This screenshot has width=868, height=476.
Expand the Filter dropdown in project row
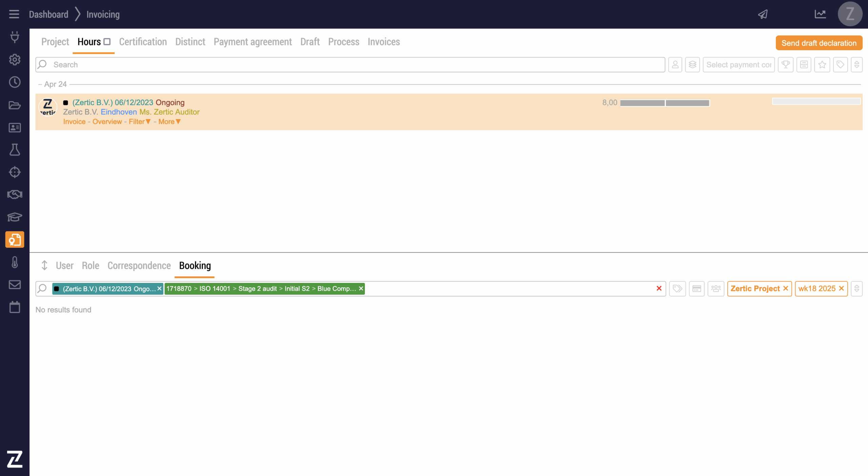139,122
